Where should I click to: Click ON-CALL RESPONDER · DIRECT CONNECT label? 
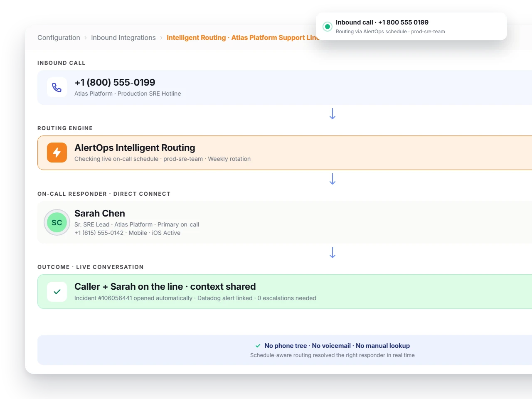pyautogui.click(x=104, y=194)
